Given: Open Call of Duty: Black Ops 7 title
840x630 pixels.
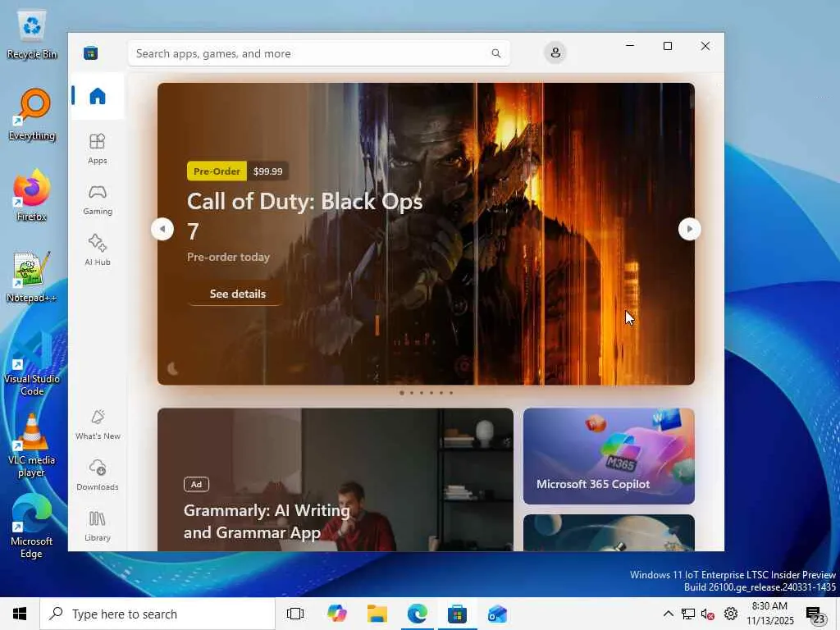Looking at the screenshot, I should click(305, 216).
